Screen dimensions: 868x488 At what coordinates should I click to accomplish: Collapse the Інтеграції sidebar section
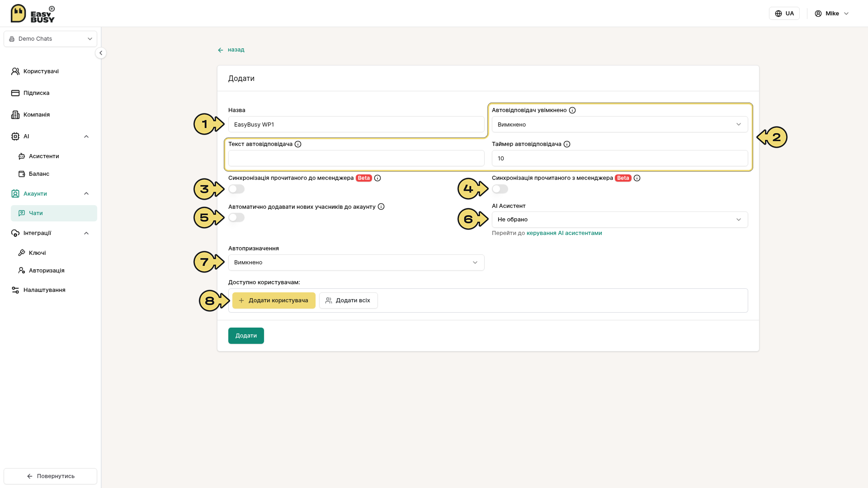pyautogui.click(x=86, y=233)
